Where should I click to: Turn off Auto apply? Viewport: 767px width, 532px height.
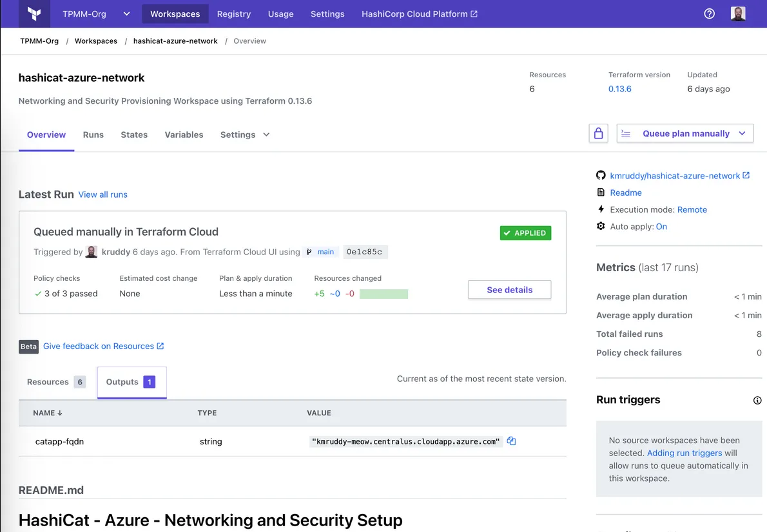[x=662, y=226]
